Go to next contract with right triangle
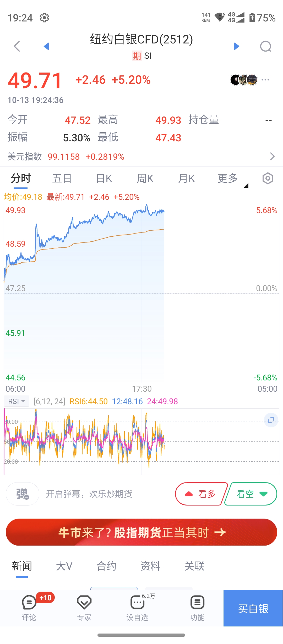The width and height of the screenshot is (283, 644). (x=236, y=46)
